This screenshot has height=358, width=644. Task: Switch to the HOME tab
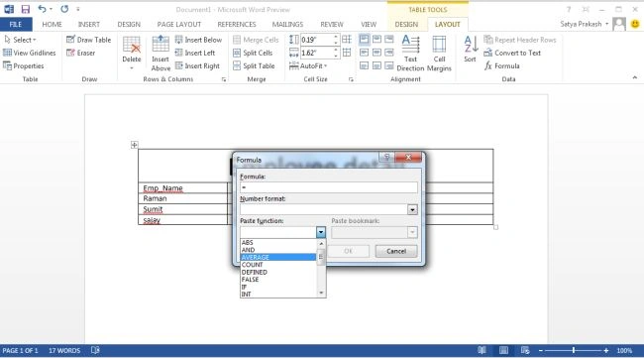52,24
